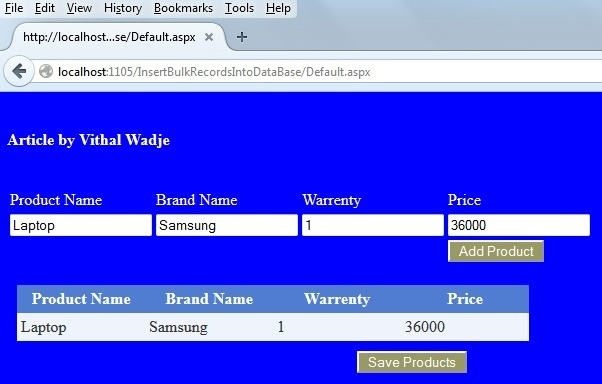Viewport: 602px width, 384px height.
Task: Click the Price form label
Action: click(x=464, y=200)
